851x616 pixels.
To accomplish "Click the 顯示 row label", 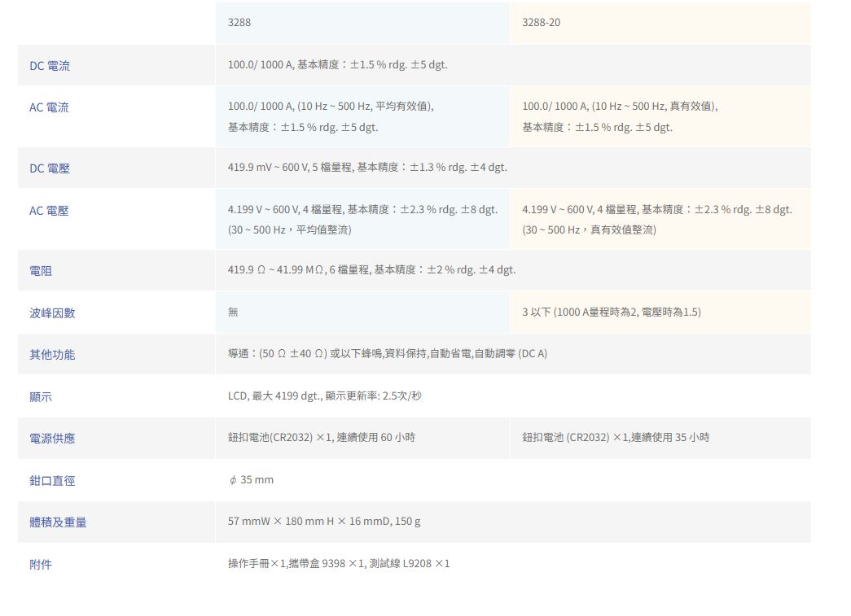I will click(41, 397).
